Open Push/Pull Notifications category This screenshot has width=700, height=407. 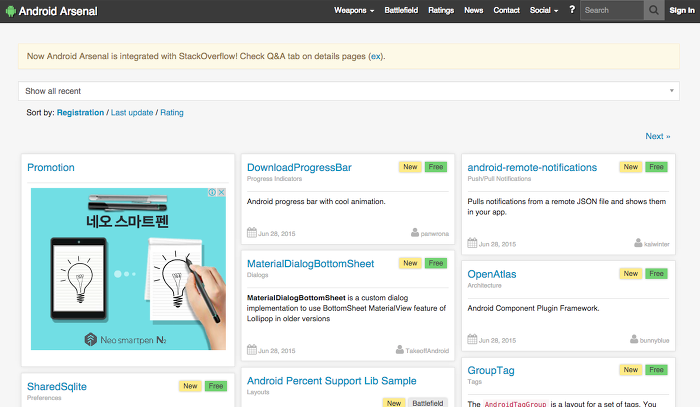tap(499, 179)
